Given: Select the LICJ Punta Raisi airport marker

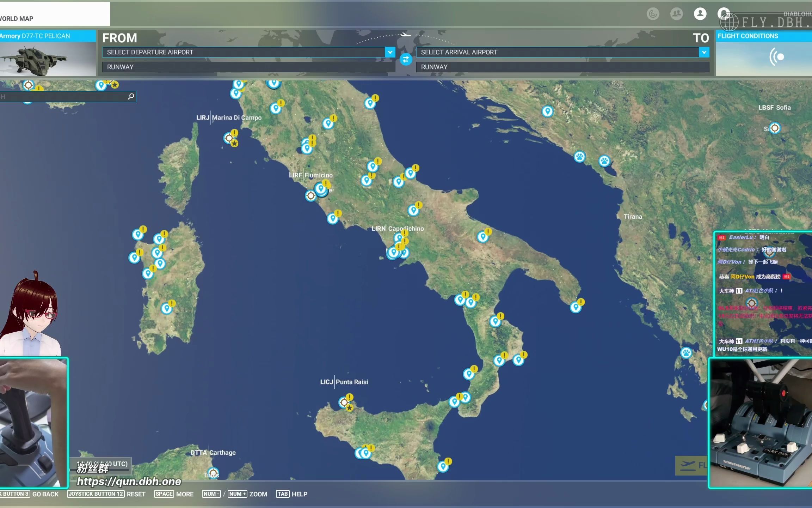Looking at the screenshot, I should click(344, 402).
